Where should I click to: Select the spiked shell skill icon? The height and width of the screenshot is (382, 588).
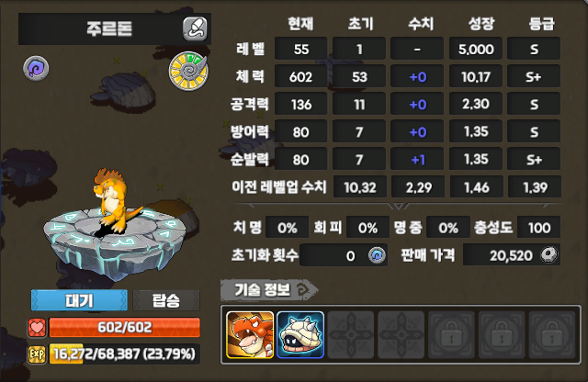(300, 335)
